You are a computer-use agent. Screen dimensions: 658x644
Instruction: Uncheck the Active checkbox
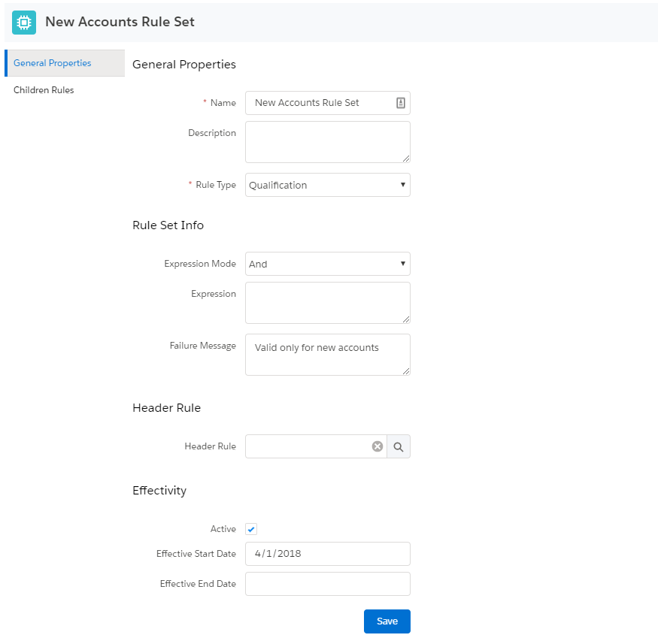251,529
